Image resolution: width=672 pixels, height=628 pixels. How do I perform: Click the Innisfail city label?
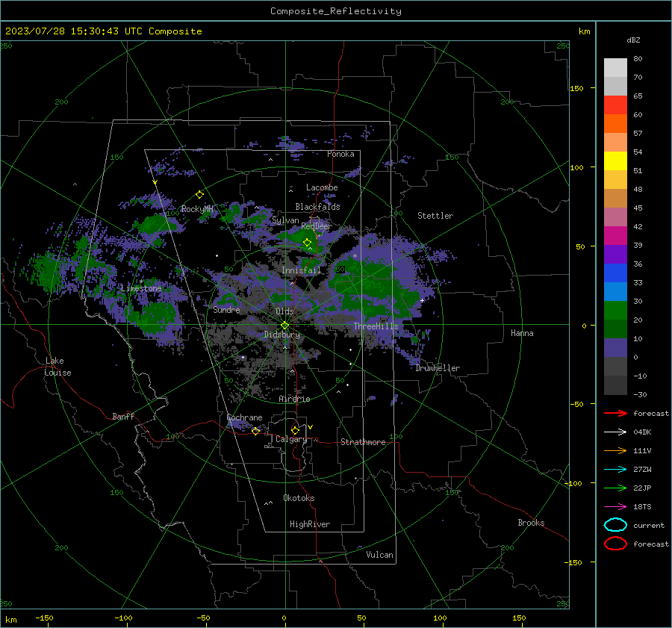(x=301, y=270)
